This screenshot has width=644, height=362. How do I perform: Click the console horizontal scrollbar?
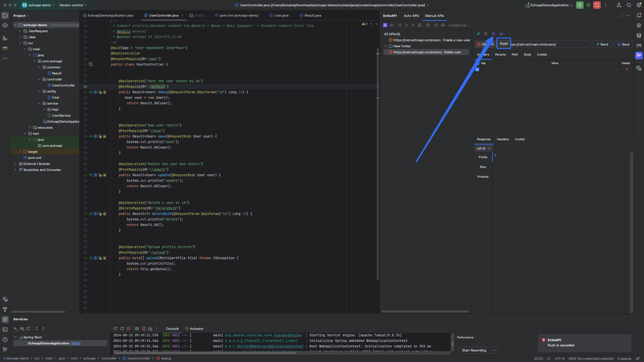(x=205, y=353)
